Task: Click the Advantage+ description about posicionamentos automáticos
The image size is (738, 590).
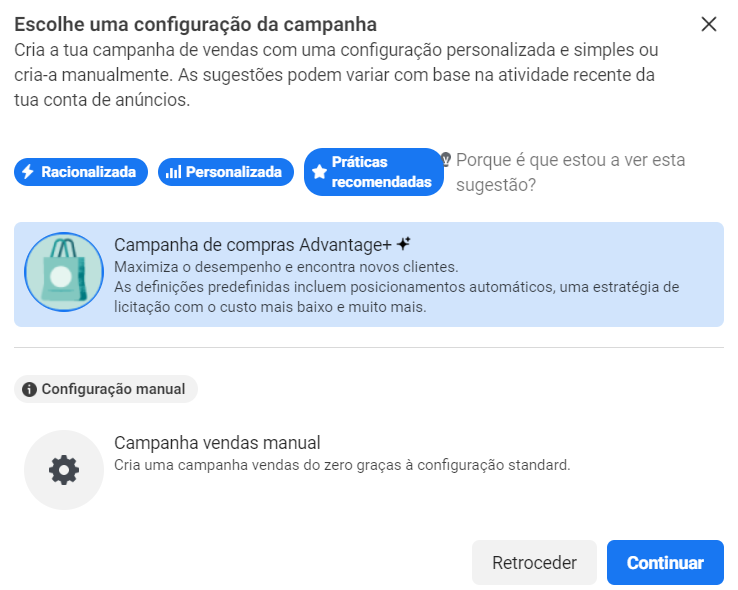Action: 396,297
